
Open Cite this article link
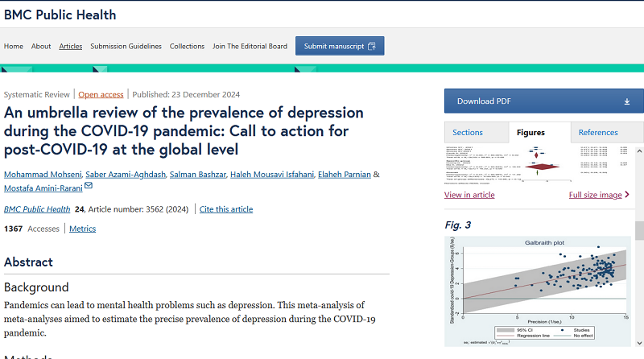point(226,209)
